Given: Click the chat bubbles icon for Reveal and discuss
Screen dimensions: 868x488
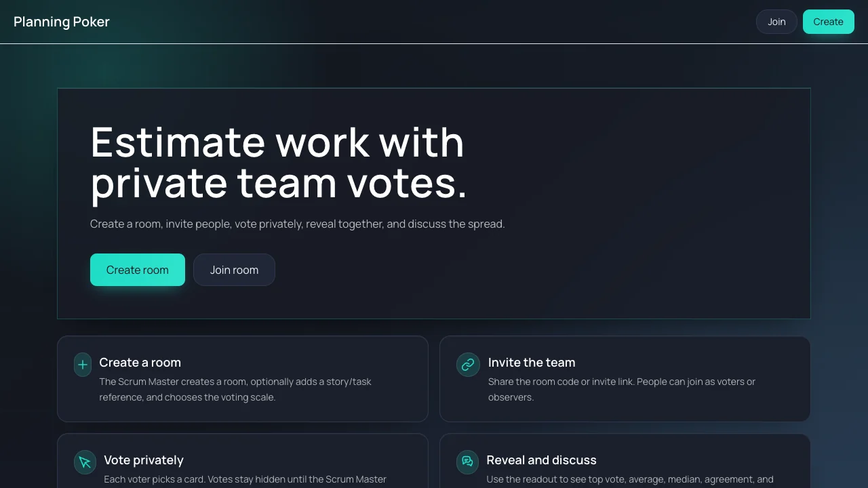Looking at the screenshot, I should click(x=467, y=462).
